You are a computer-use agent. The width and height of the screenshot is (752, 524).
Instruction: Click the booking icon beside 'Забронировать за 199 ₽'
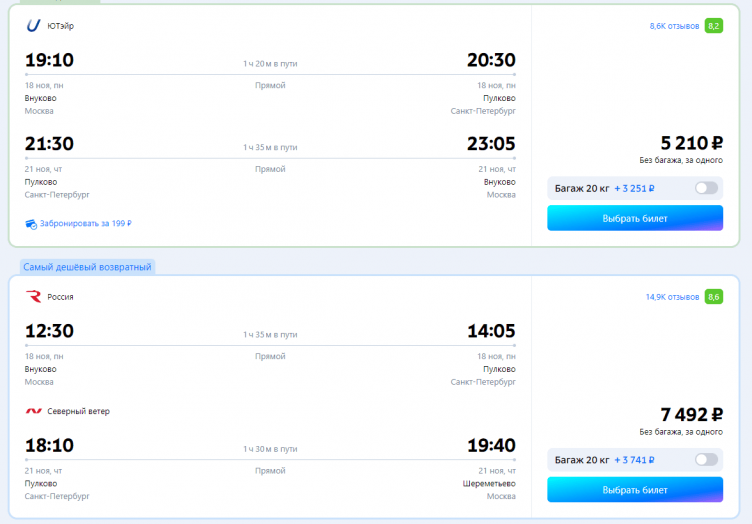click(x=31, y=223)
